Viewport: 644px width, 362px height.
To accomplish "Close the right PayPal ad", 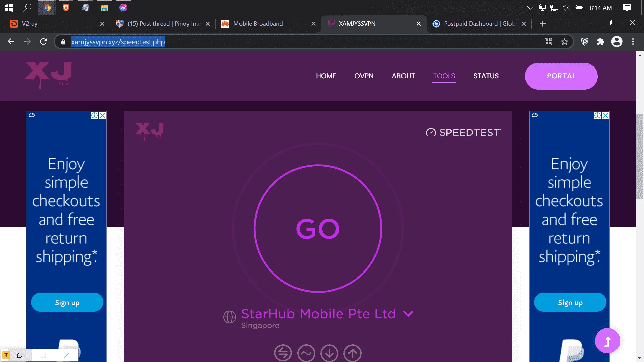I will click(606, 115).
